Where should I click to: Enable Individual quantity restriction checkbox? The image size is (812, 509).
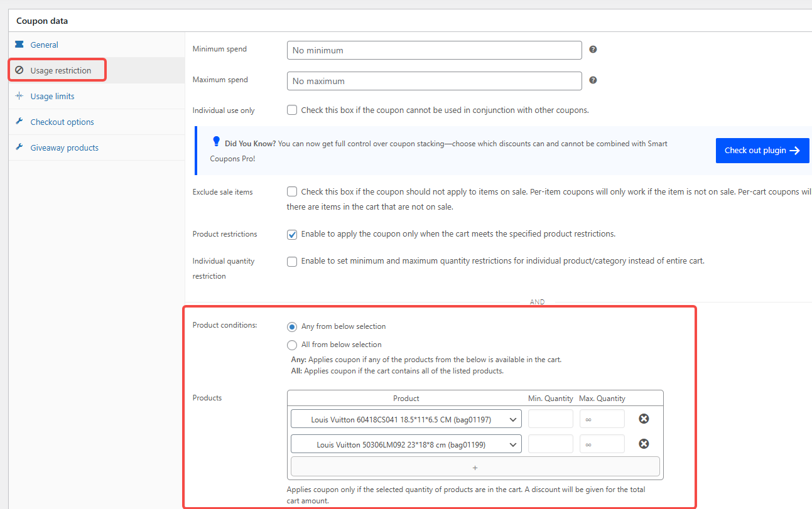pyautogui.click(x=292, y=262)
